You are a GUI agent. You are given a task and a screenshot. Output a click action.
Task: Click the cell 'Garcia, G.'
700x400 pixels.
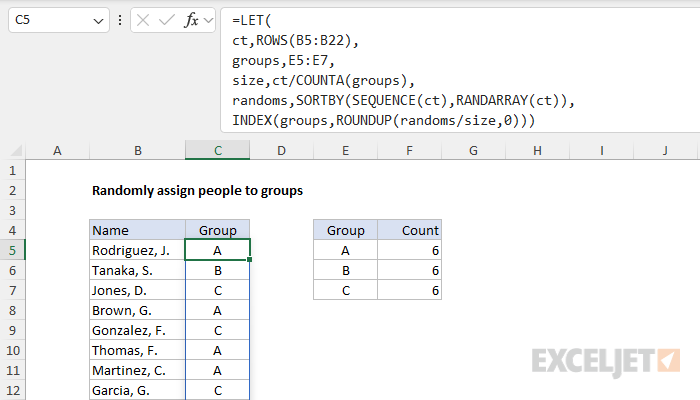(138, 391)
